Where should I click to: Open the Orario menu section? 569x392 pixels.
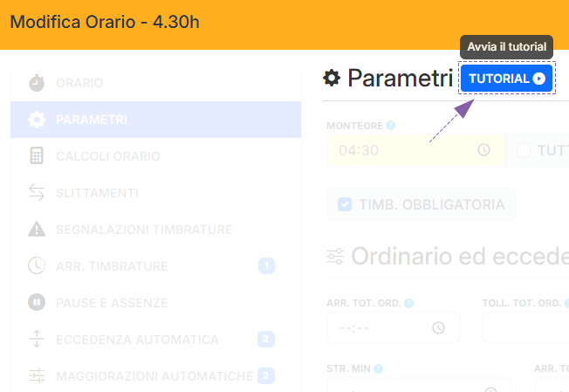(x=79, y=83)
